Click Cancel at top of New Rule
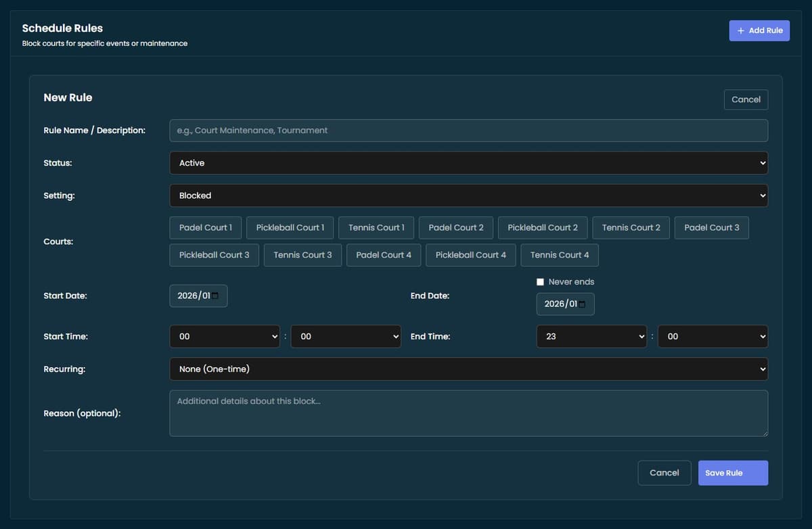Viewport: 812px width, 529px height. pyautogui.click(x=746, y=99)
